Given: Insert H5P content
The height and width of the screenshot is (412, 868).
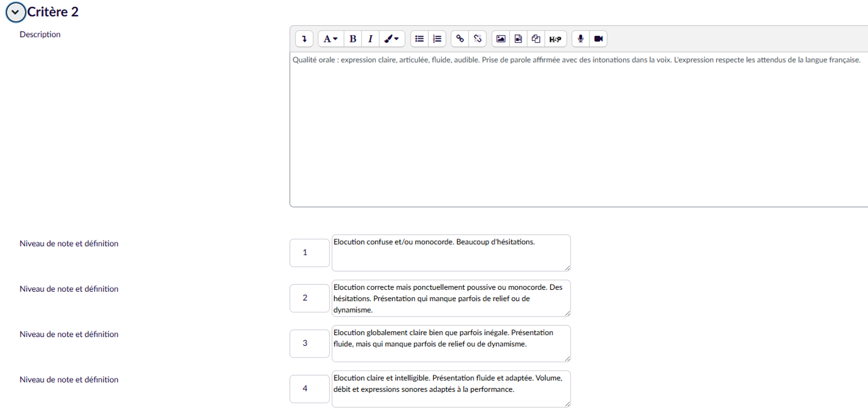Looking at the screenshot, I should tap(555, 39).
